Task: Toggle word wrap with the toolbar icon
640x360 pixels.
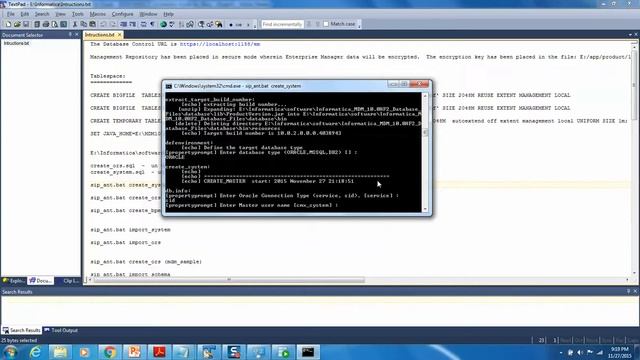Action: point(143,24)
